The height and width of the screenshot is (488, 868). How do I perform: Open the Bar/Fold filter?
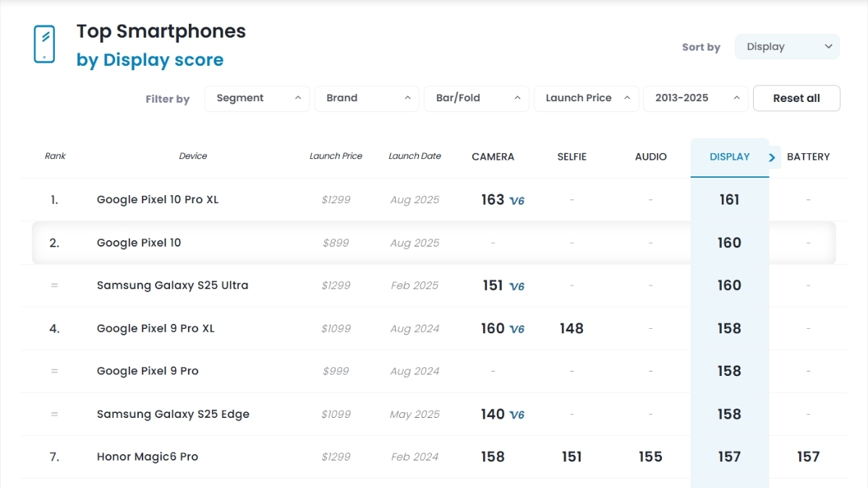tap(477, 98)
